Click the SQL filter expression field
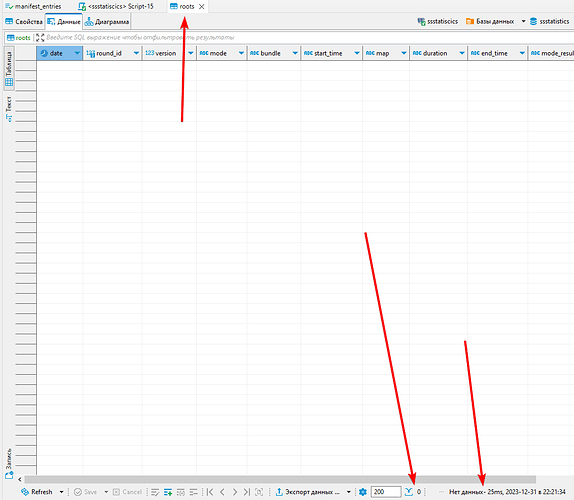Screen dimensions: 574x500 (308, 37)
